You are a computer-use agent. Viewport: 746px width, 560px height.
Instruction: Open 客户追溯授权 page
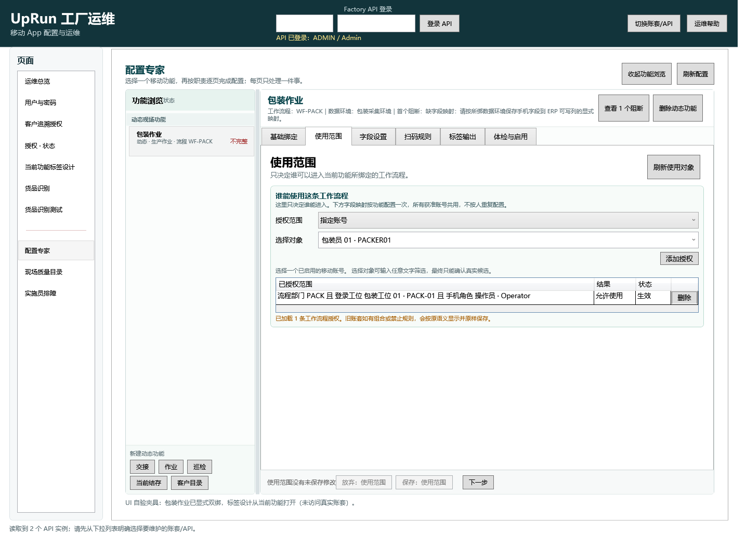point(56,124)
